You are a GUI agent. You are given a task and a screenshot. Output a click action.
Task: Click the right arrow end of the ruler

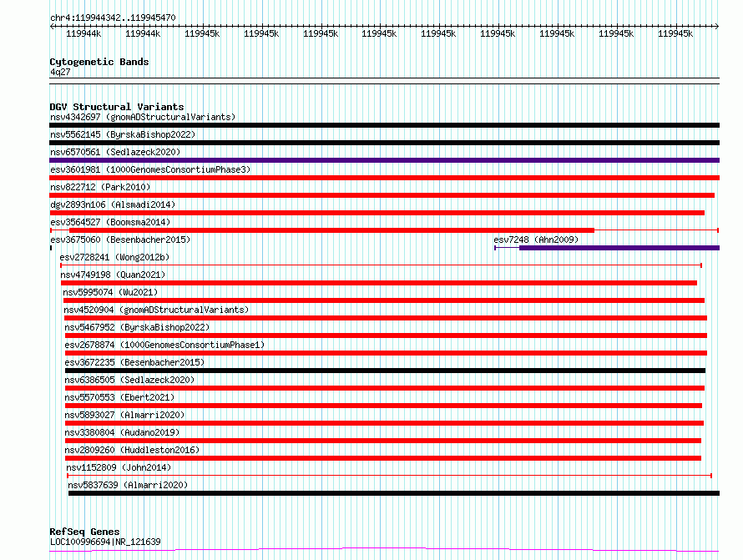(717, 27)
